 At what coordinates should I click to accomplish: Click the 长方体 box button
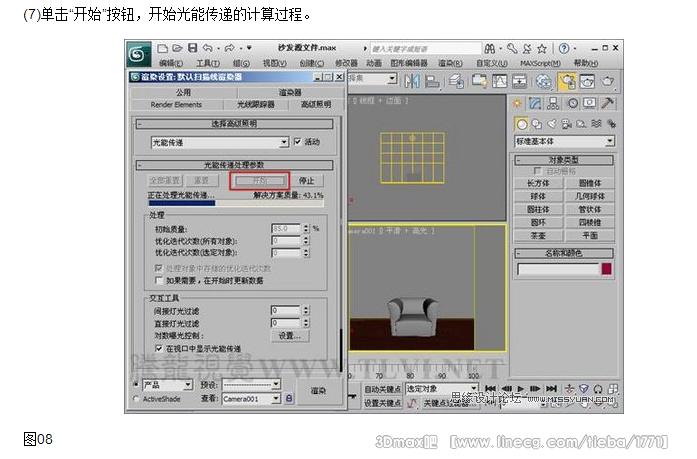(538, 183)
